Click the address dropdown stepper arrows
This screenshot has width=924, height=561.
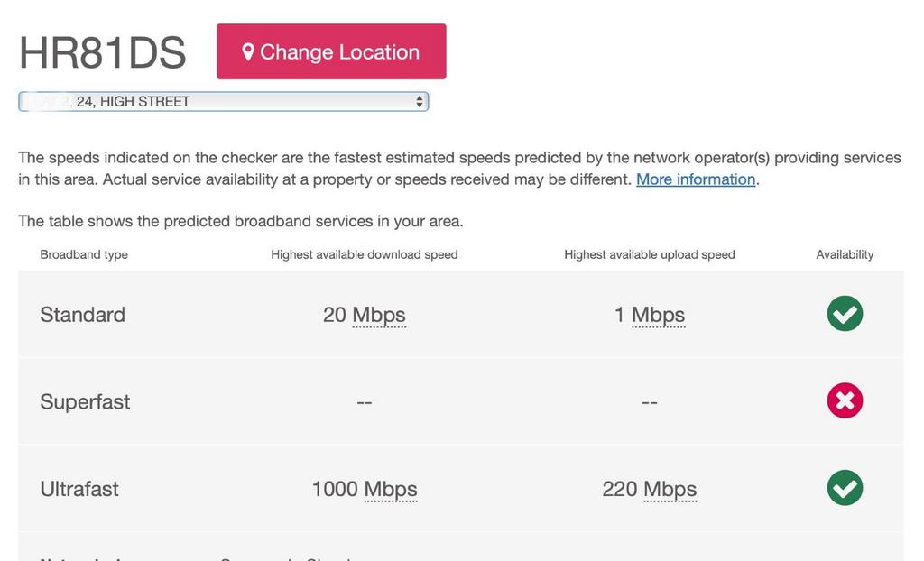click(x=419, y=101)
